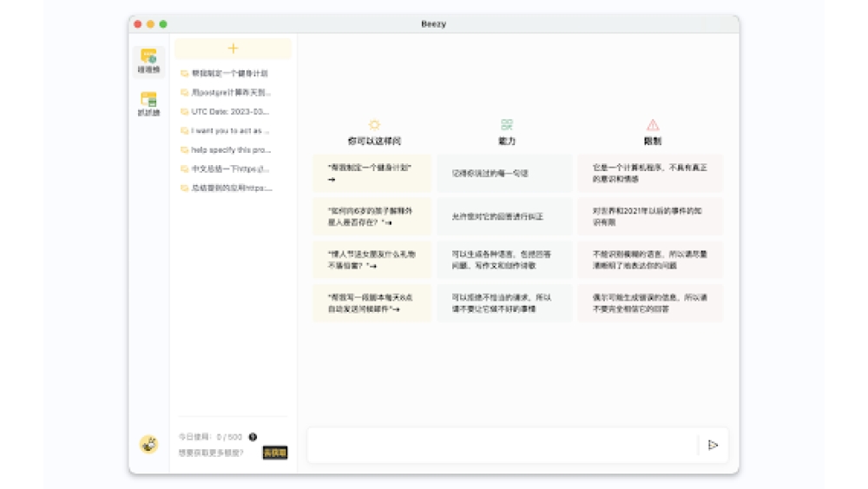Open the '中文总结一下https' conversation

coord(230,169)
